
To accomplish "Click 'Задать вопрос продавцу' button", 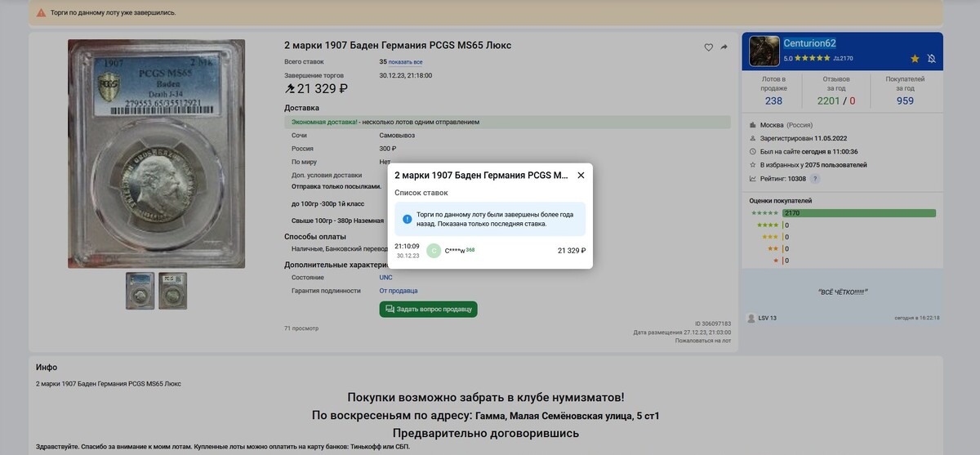I will (428, 310).
